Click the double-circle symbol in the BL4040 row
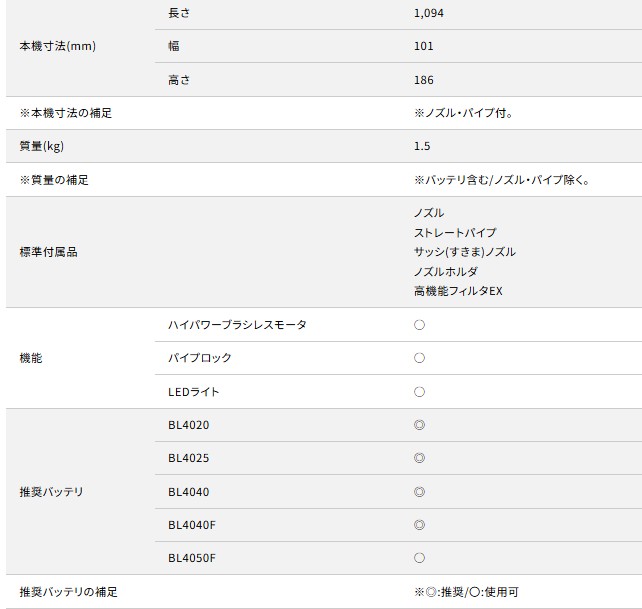The height and width of the screenshot is (609, 642). click(419, 492)
